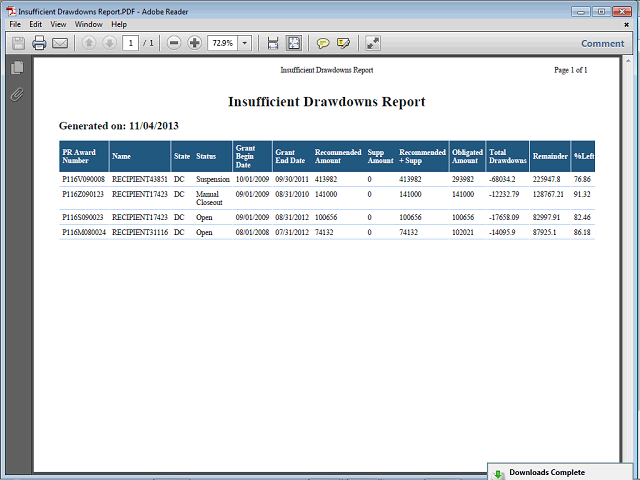This screenshot has width=640, height=480.
Task: Zoom in with plus button
Action: coord(194,43)
